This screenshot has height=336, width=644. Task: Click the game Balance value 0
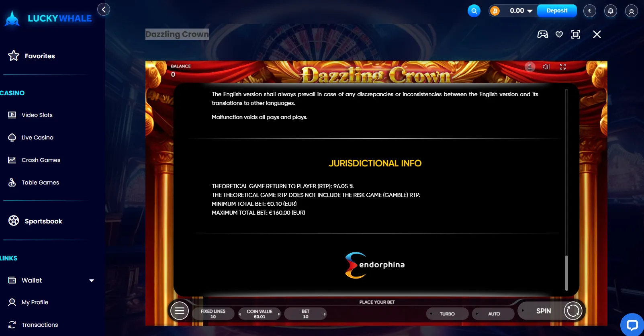click(173, 74)
